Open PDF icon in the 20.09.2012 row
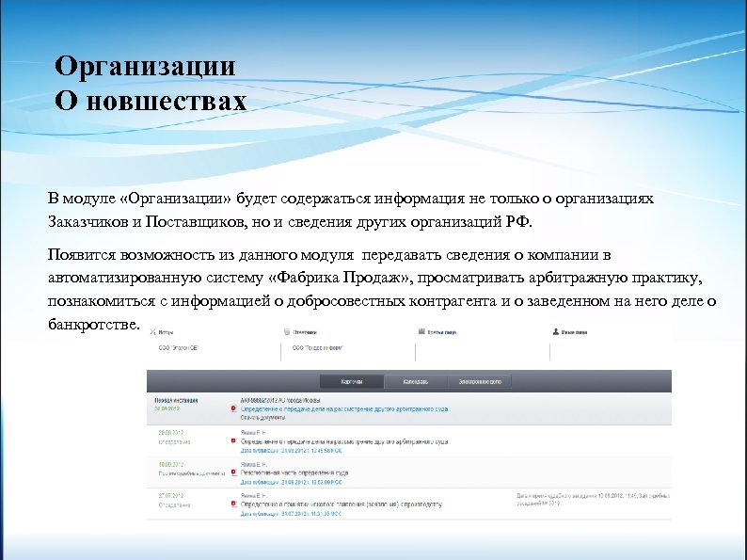Screen dimensions: 747x560 233,441
